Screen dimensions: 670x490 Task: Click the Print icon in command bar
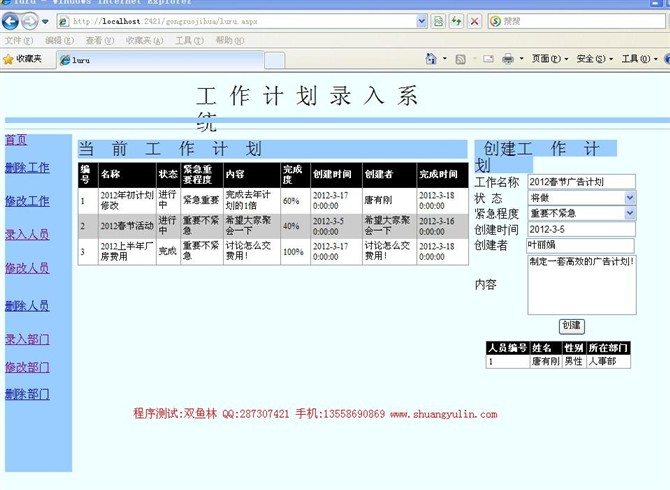[x=507, y=59]
